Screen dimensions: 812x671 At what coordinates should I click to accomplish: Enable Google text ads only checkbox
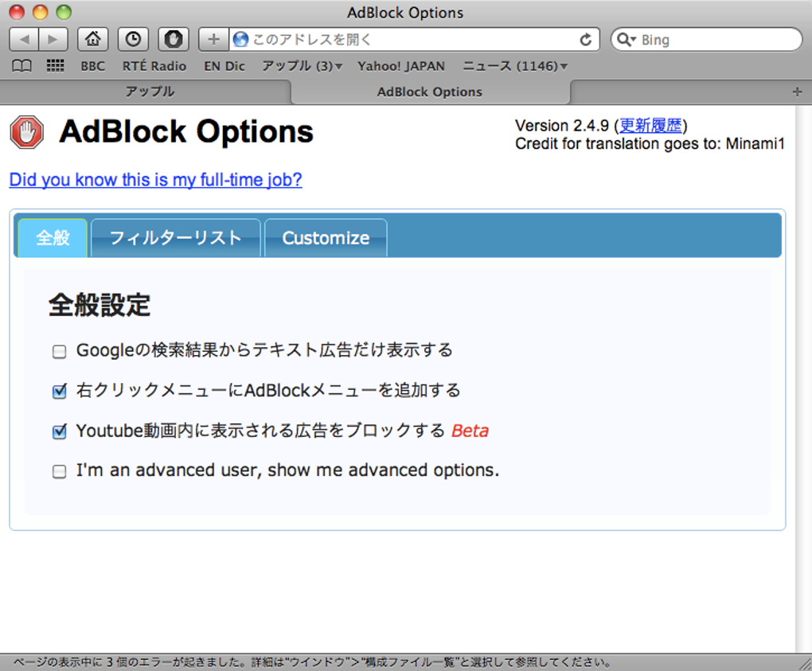[x=60, y=352]
